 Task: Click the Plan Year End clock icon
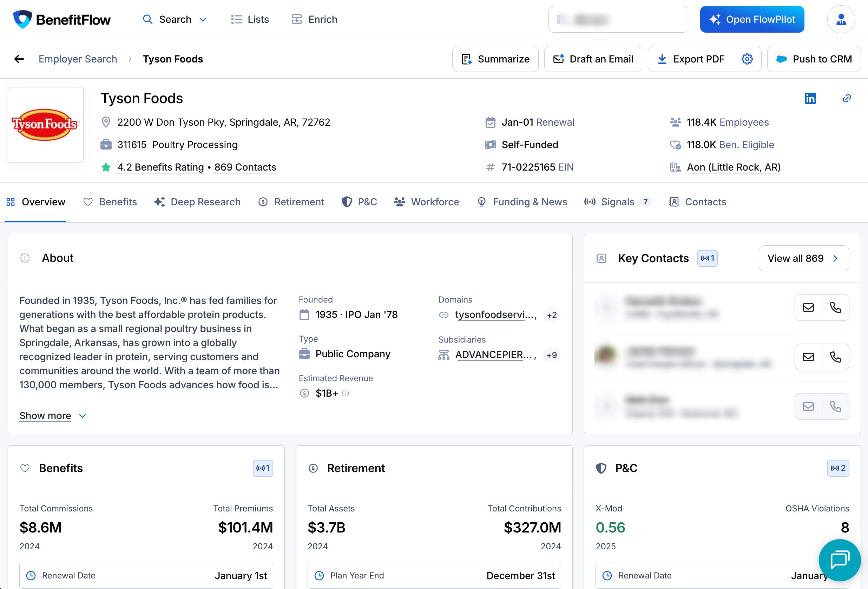[x=319, y=576]
